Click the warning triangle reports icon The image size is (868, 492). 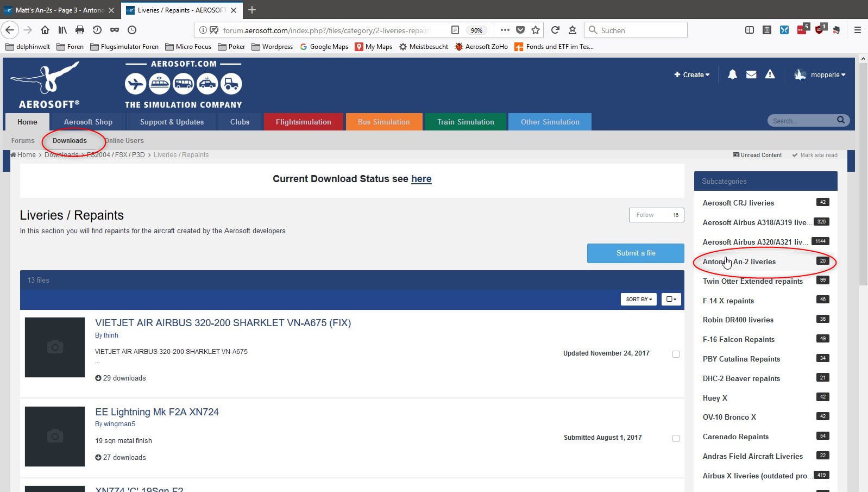pos(770,74)
